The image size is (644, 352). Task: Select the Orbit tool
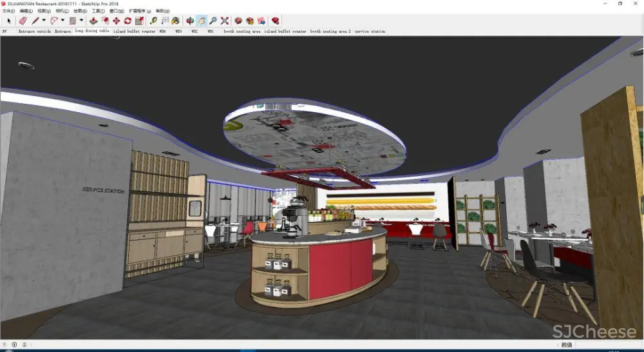pos(190,21)
